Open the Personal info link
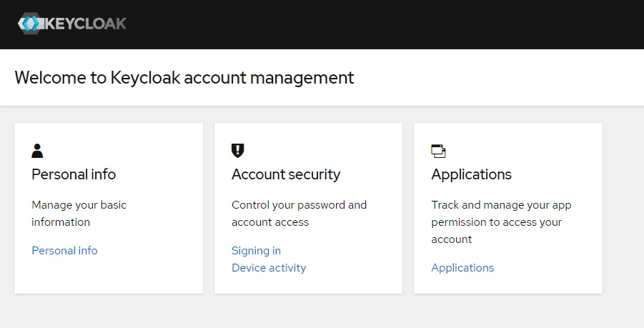 pyautogui.click(x=64, y=250)
